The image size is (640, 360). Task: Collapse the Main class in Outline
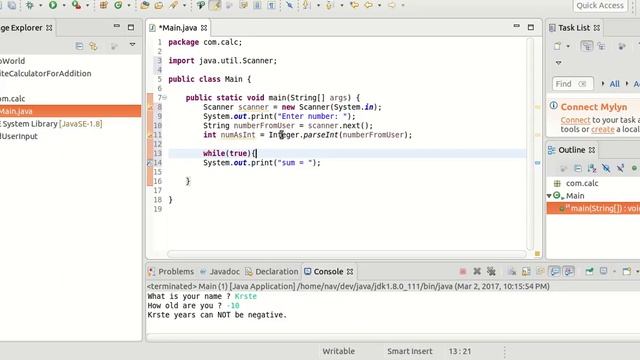[x=549, y=196]
